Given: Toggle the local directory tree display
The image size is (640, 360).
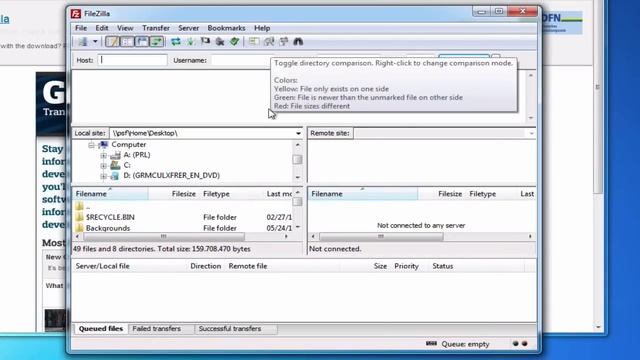Looking at the screenshot, I should coord(127,41).
